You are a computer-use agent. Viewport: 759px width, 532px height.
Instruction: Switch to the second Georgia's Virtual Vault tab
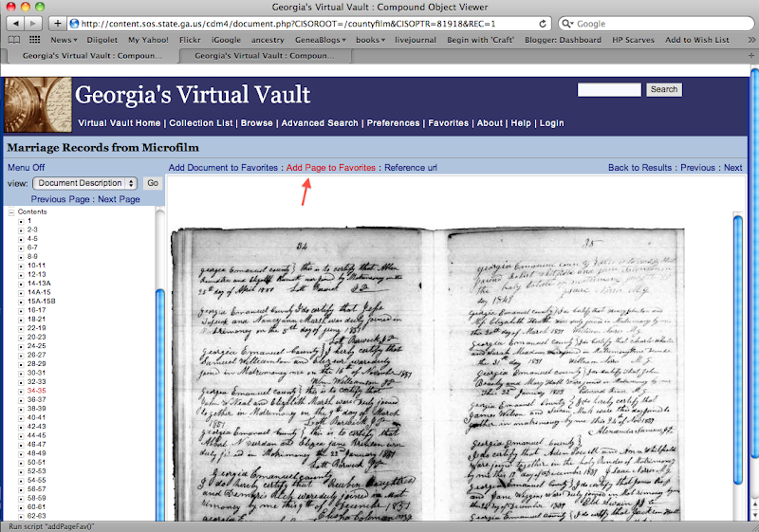(265, 56)
